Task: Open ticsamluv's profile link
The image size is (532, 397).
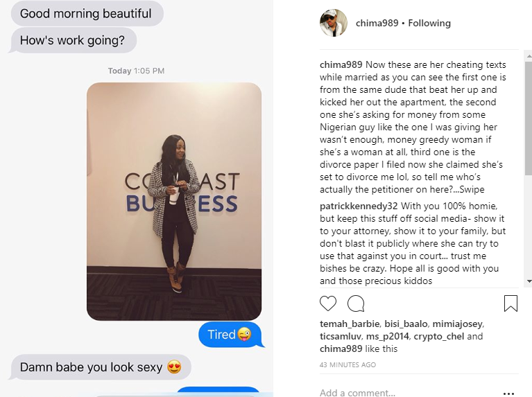Action: [x=341, y=336]
